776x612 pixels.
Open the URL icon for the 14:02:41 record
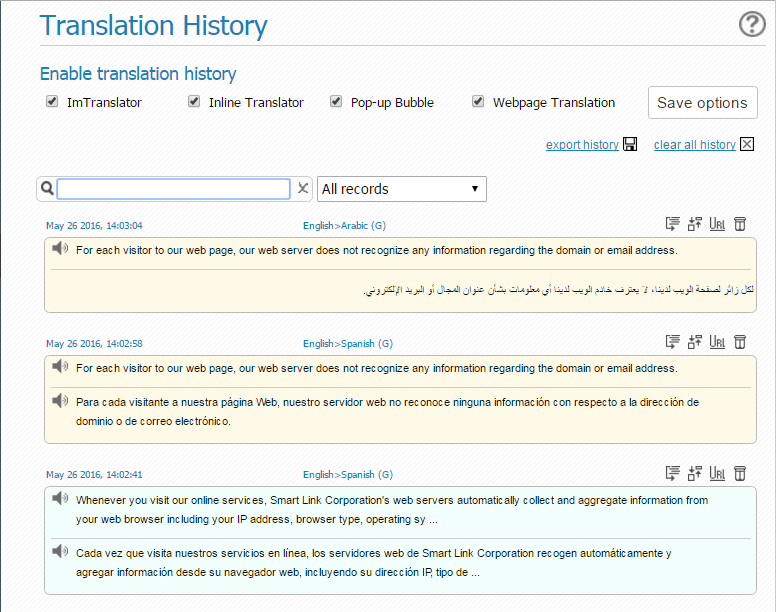[x=717, y=473]
